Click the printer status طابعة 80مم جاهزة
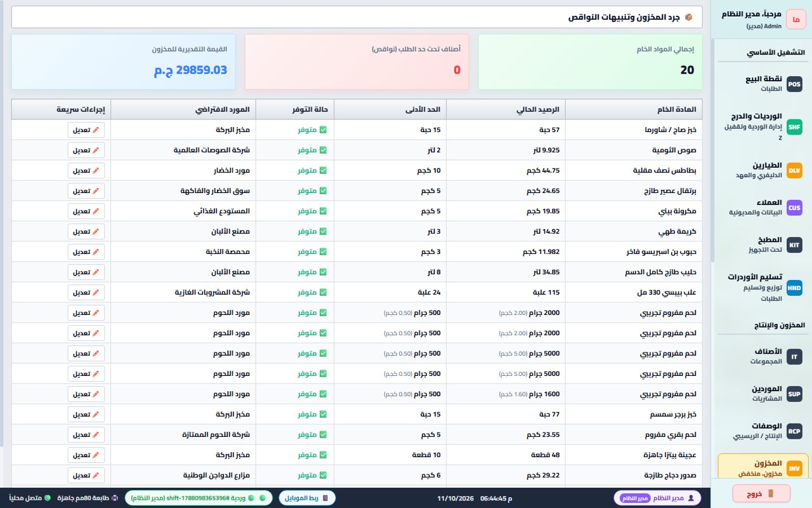Image resolution: width=812 pixels, height=508 pixels. click(87, 498)
